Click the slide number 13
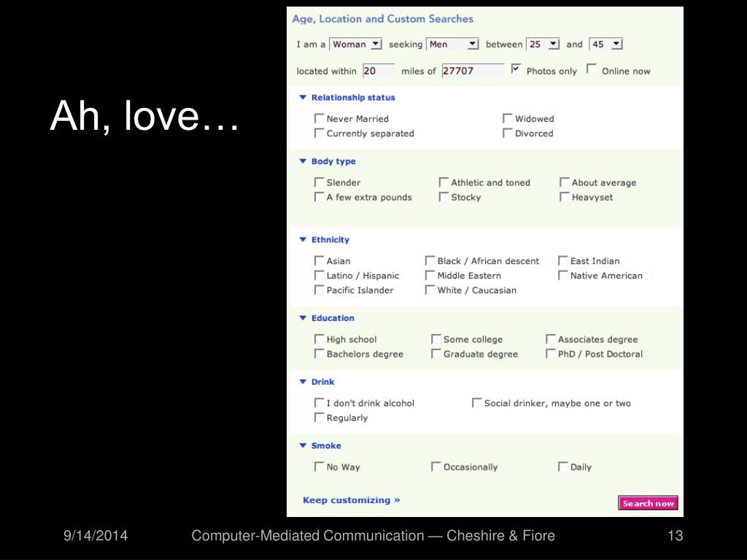Screen dimensions: 747x560 point(675,536)
